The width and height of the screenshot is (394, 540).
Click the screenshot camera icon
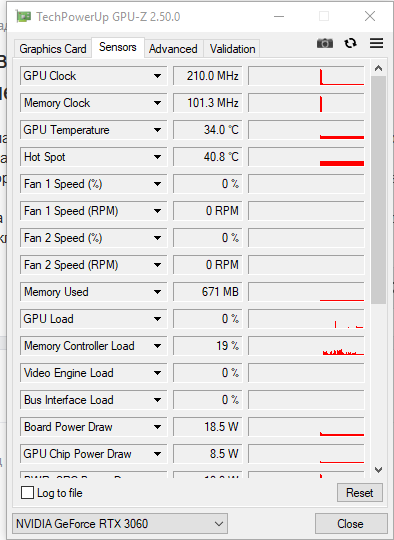point(325,43)
